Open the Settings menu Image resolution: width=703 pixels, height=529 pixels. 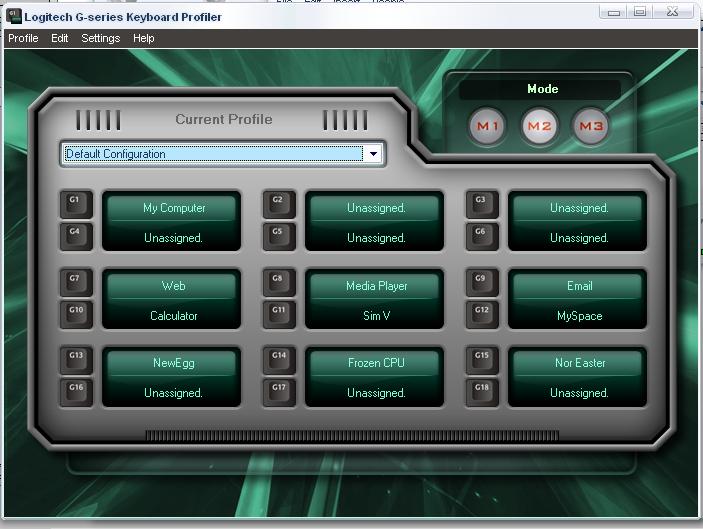[101, 39]
